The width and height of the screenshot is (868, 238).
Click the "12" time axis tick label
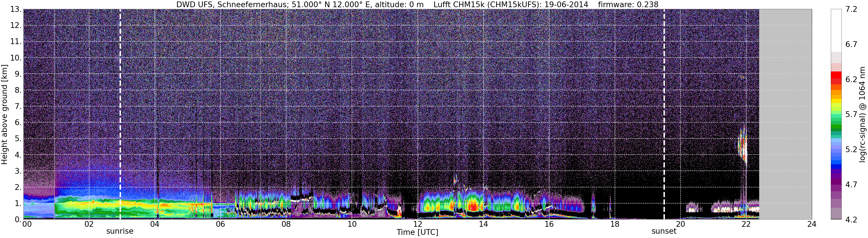pos(417,224)
